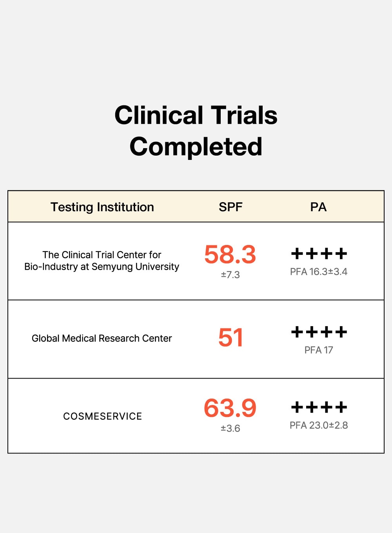
Task: Select the SPF column header
Action: point(230,207)
